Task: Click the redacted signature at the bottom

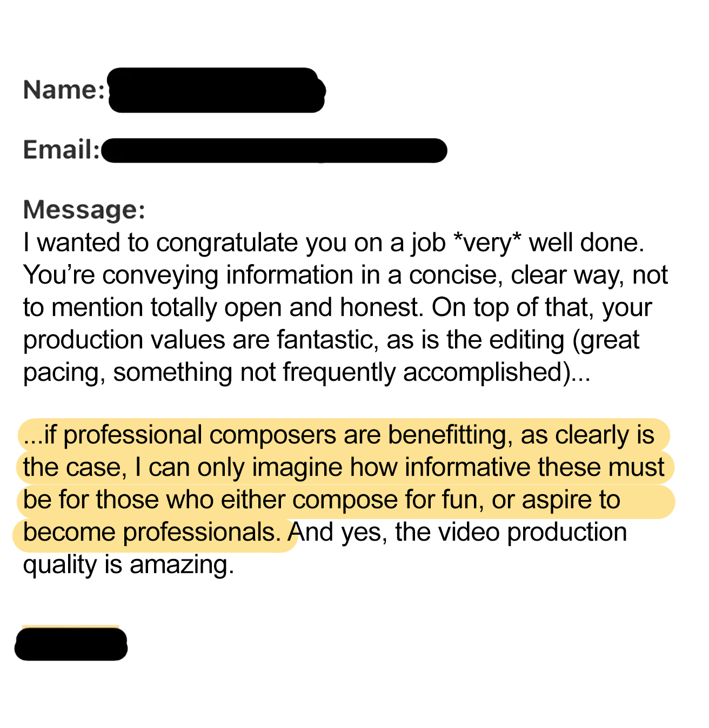Action: tap(71, 644)
